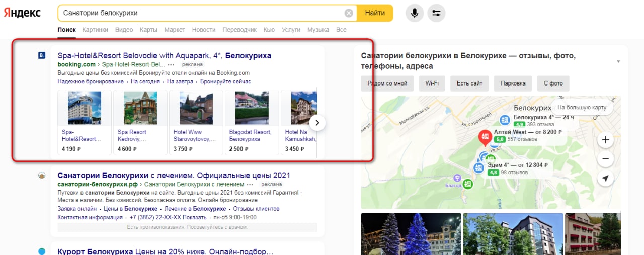This screenshot has width=644, height=255.
Task: Apply the Парковка filter chip
Action: [x=513, y=83]
